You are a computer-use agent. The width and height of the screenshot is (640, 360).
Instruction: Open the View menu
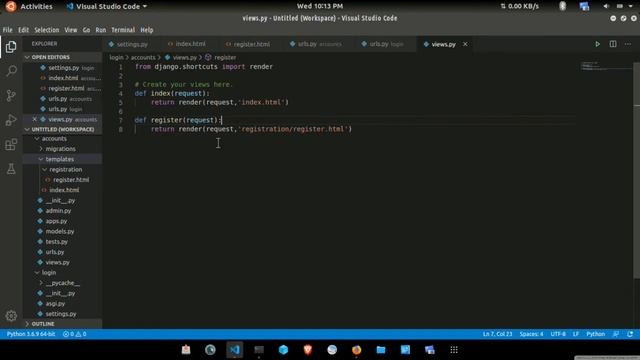(71, 30)
